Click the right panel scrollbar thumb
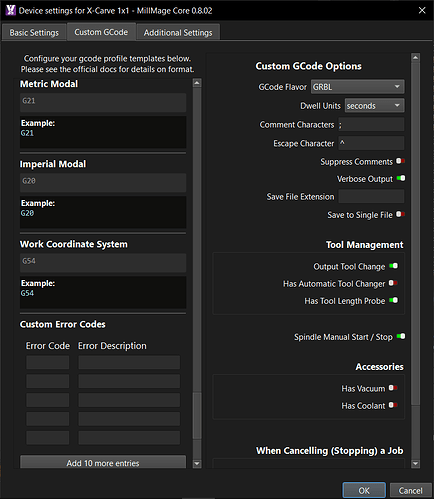This screenshot has width=434, height=499. [x=415, y=233]
